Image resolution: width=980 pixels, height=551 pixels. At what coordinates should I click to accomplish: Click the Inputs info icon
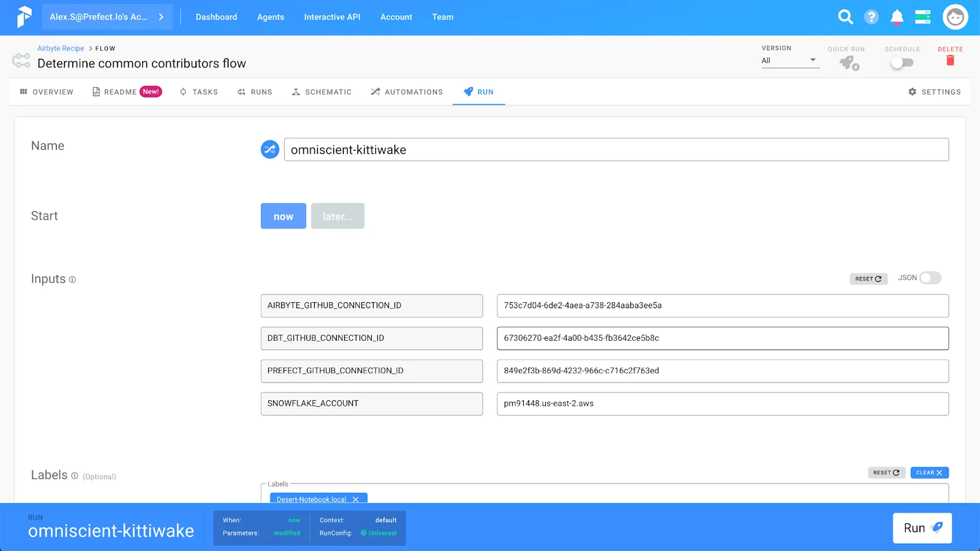[x=72, y=279]
